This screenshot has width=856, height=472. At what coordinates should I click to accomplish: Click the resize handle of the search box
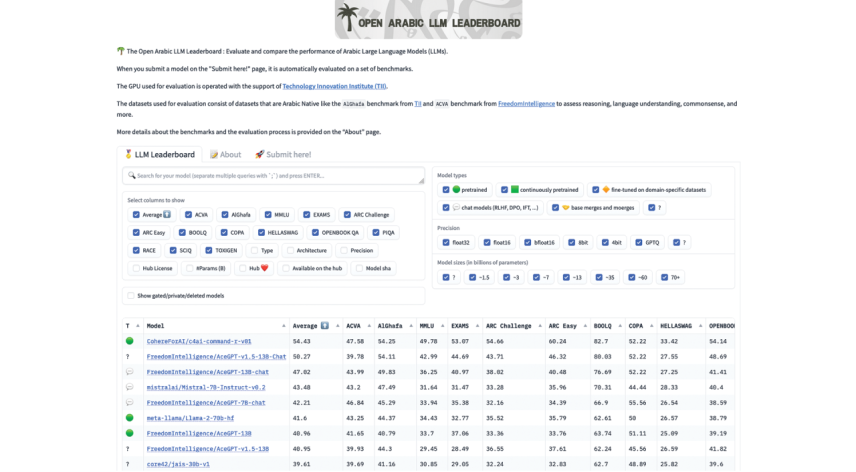(421, 181)
